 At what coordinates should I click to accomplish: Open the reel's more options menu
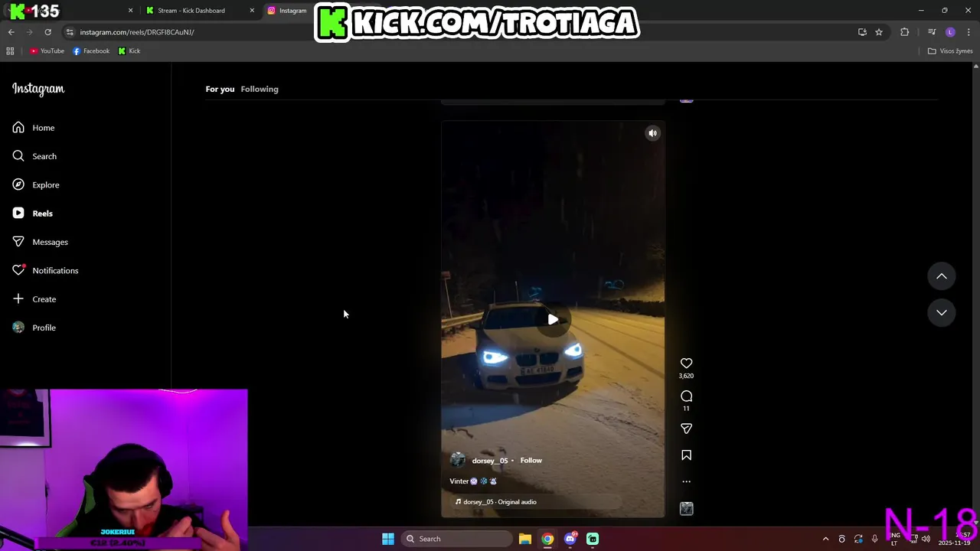click(686, 482)
